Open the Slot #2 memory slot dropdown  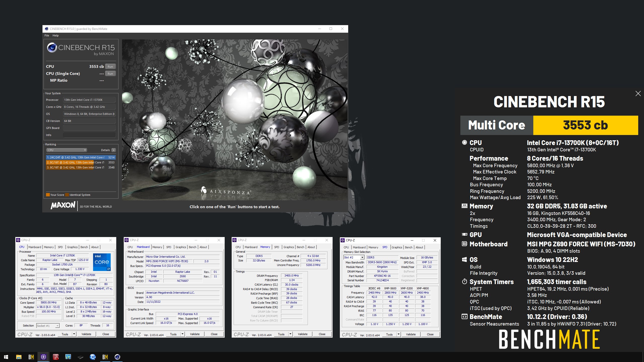354,257
